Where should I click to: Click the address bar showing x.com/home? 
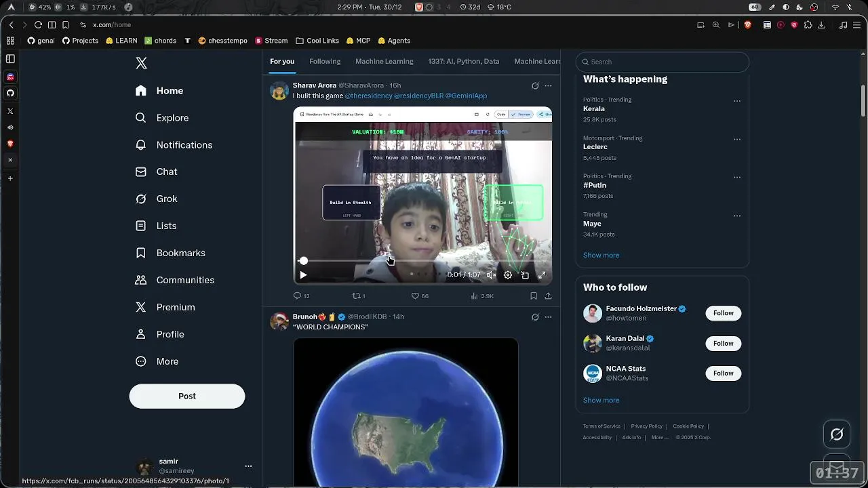(112, 25)
